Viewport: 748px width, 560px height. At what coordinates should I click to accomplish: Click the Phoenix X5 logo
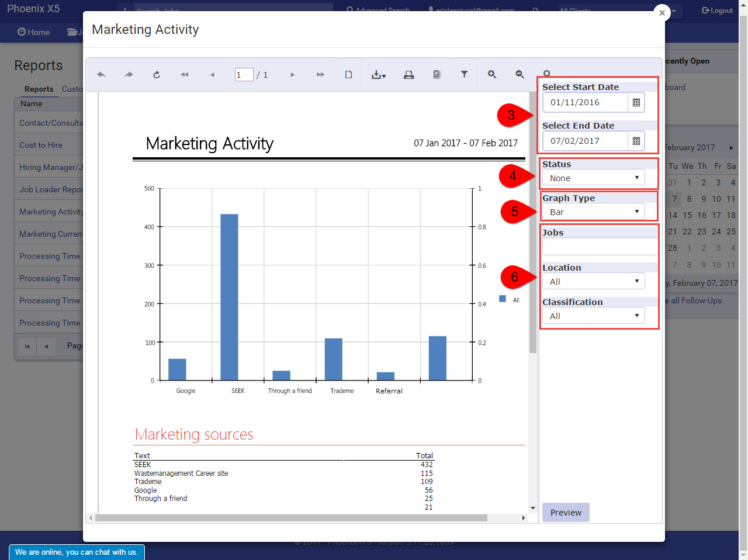(x=33, y=9)
